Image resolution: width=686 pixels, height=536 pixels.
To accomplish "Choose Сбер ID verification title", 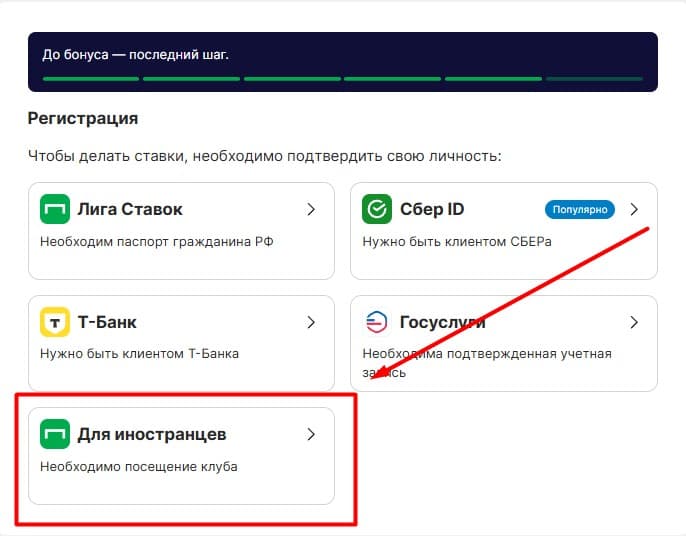I will tap(432, 210).
